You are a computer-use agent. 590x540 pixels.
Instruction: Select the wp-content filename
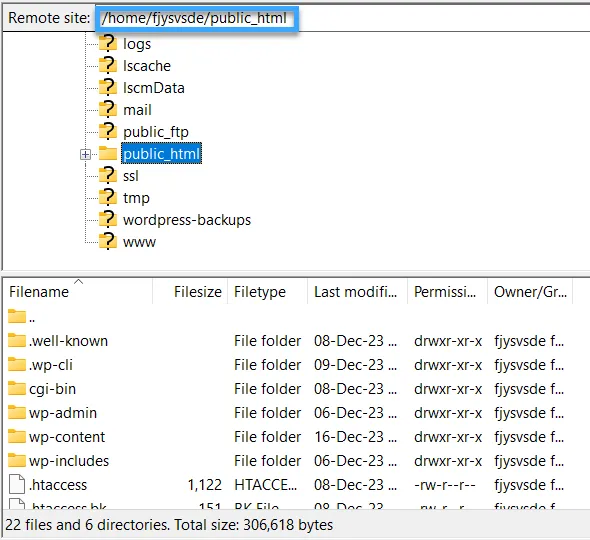[67, 437]
